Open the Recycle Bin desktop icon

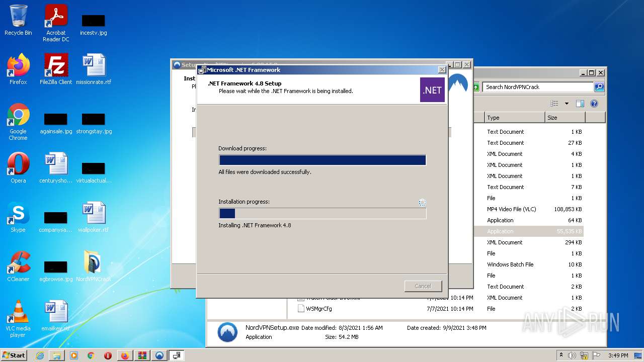(x=18, y=20)
